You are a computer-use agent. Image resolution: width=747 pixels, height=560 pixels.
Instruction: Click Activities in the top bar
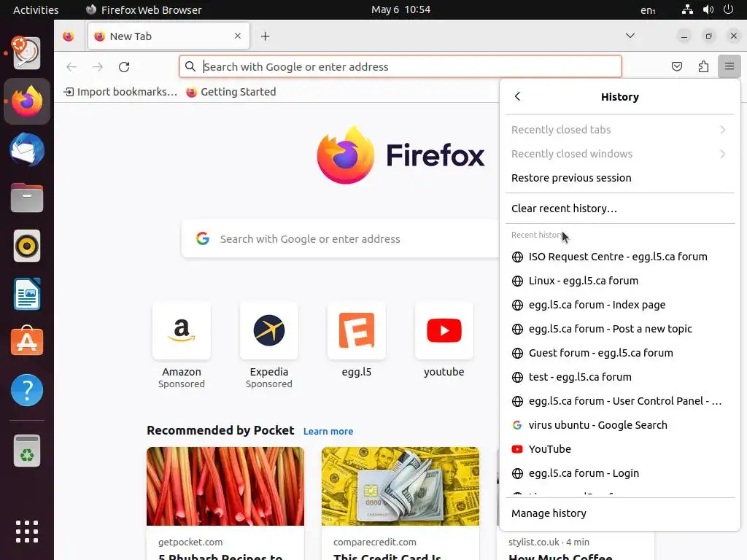[x=36, y=9]
